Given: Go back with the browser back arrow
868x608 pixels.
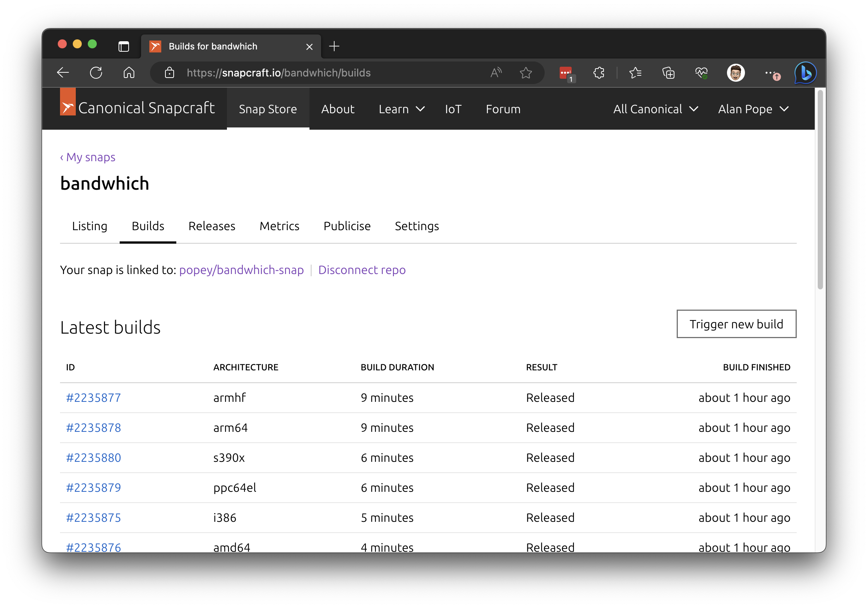Looking at the screenshot, I should (x=63, y=73).
